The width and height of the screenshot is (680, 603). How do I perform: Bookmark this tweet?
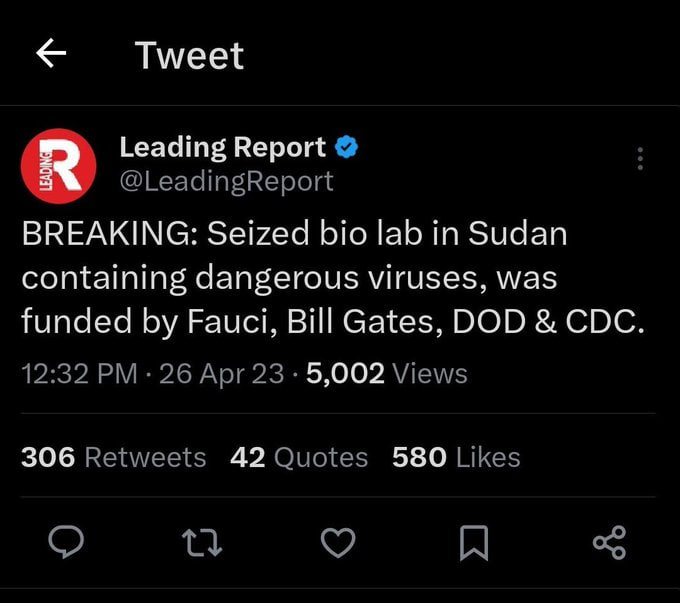coord(473,542)
